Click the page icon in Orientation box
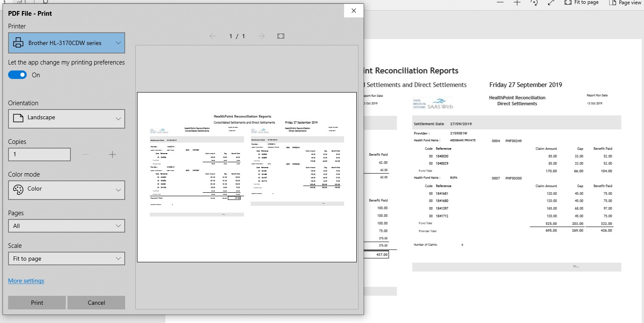 [18, 118]
